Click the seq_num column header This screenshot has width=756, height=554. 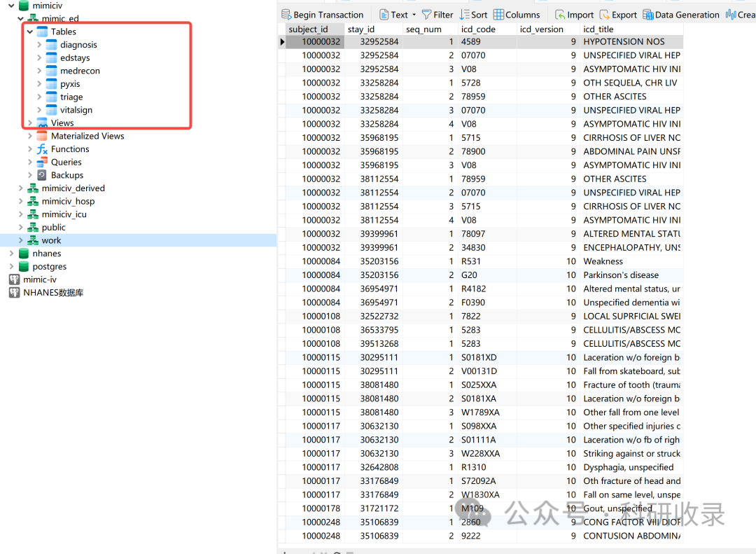[x=430, y=29]
